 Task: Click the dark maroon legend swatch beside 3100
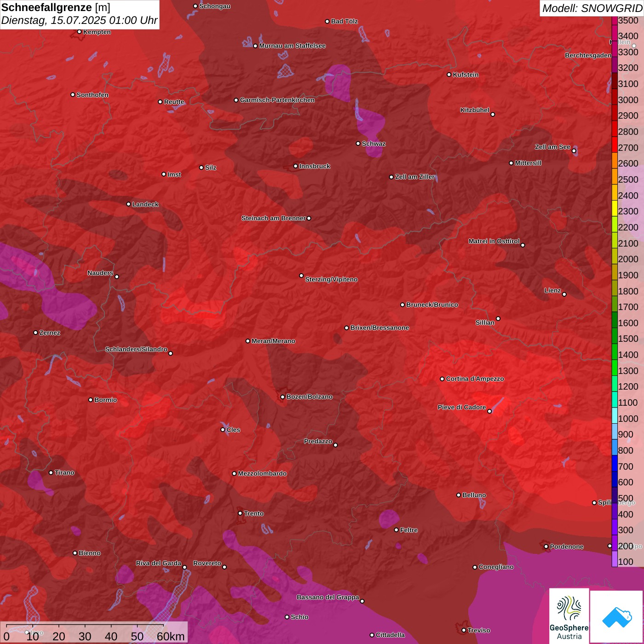pyautogui.click(x=615, y=80)
